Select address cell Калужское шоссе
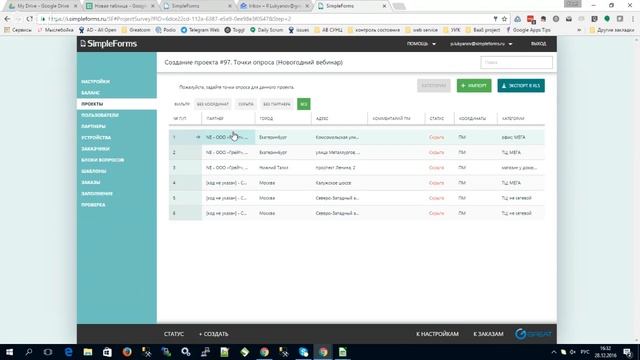The height and width of the screenshot is (360, 640). [333, 183]
